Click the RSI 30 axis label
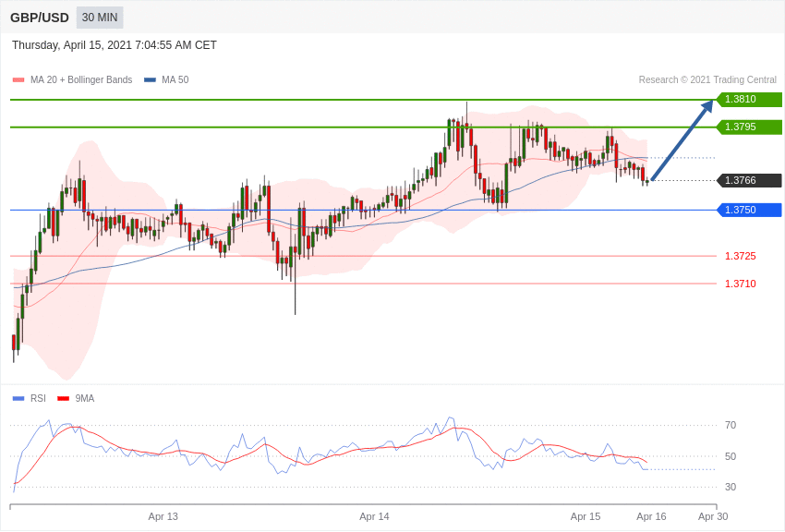Image resolution: width=785 pixels, height=532 pixels. (x=731, y=487)
